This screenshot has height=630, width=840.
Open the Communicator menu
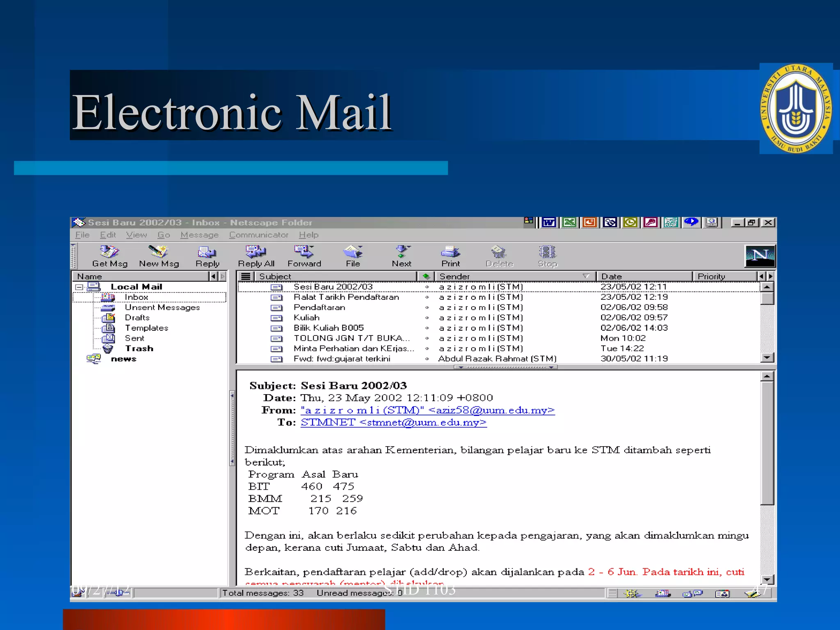pos(258,235)
